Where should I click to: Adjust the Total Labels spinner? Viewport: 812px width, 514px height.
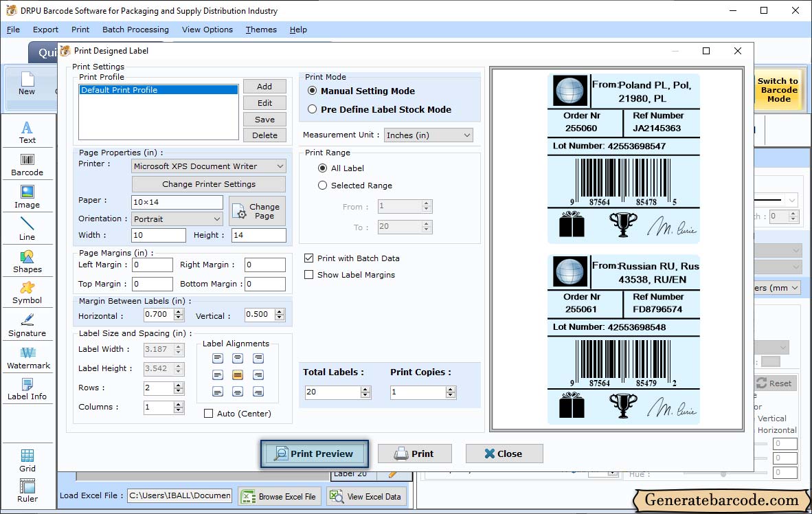(365, 392)
